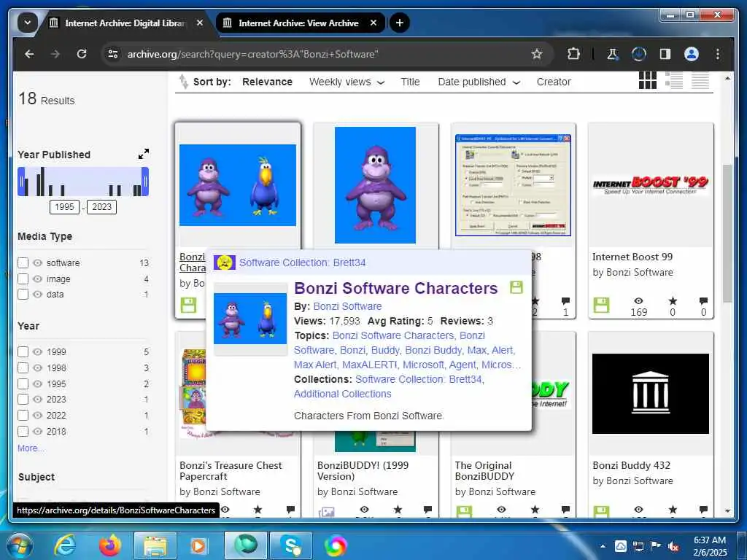
Task: Click Internet Boost 99 software floppy icon
Action: point(601,305)
